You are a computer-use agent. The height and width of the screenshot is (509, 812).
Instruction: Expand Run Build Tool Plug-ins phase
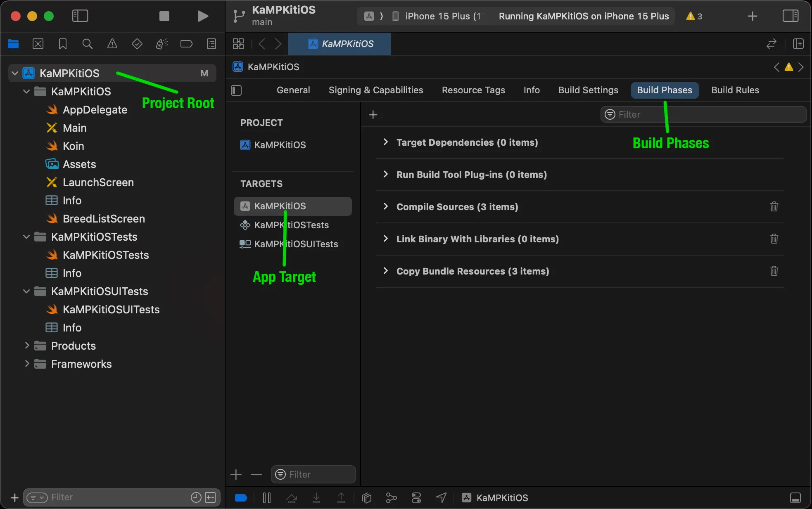[385, 174]
